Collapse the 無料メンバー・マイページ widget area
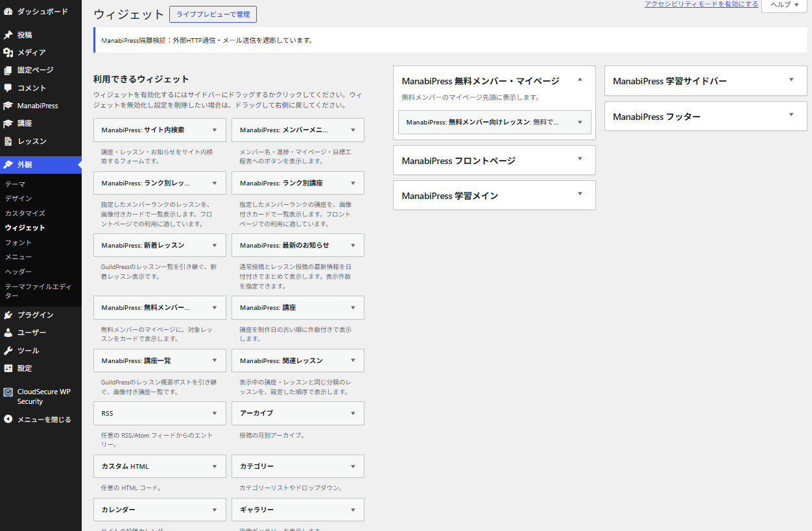The height and width of the screenshot is (531, 812). 580,80
